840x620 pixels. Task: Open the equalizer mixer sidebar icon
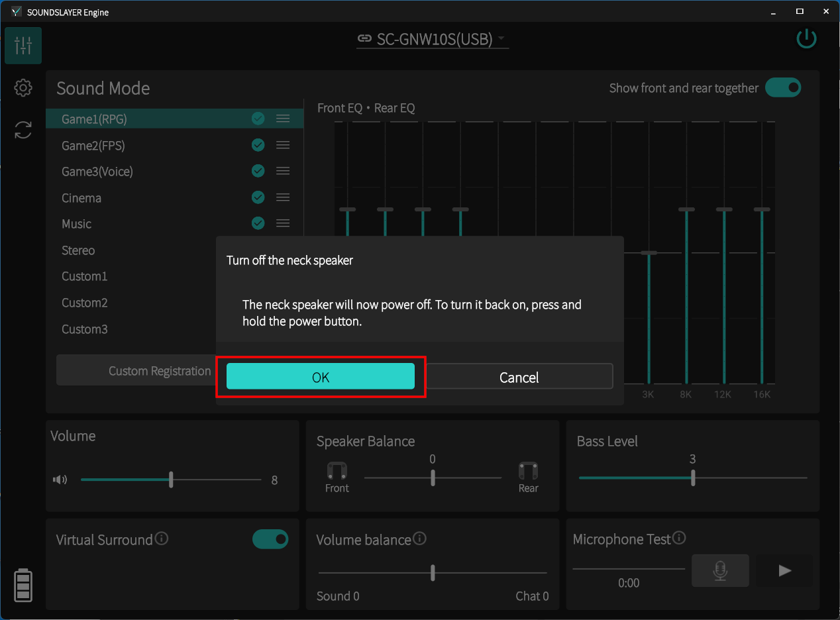pos(23,46)
